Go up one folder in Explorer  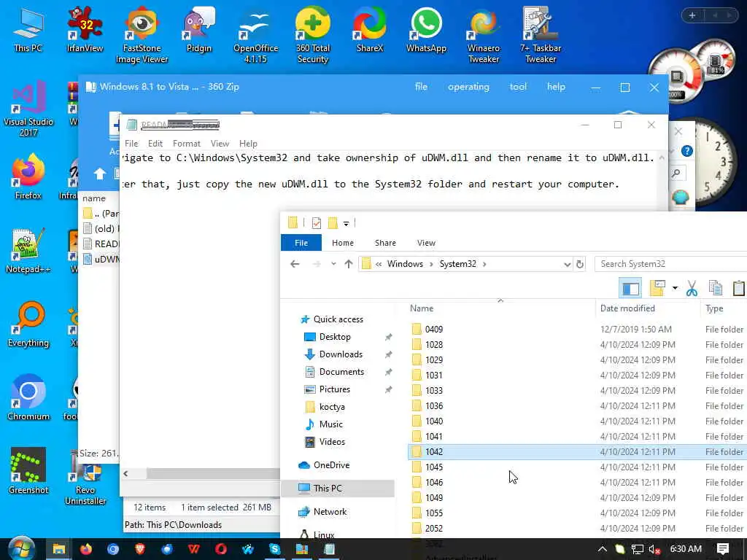[348, 264]
